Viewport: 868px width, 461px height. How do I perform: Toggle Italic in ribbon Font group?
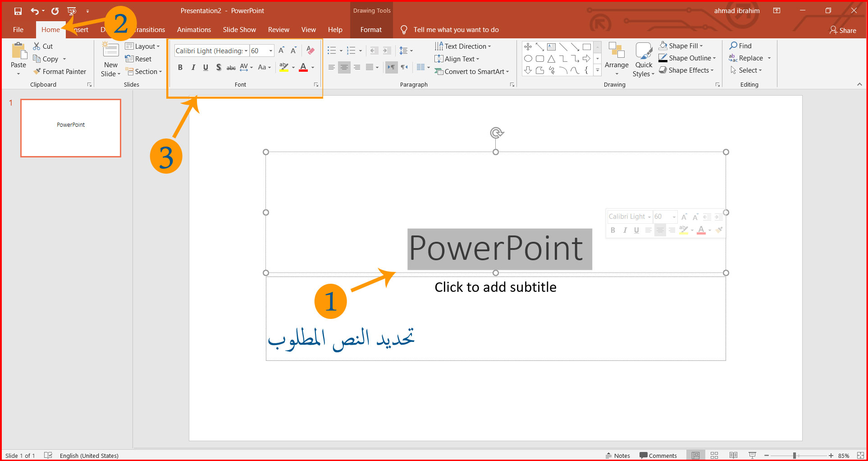[193, 67]
